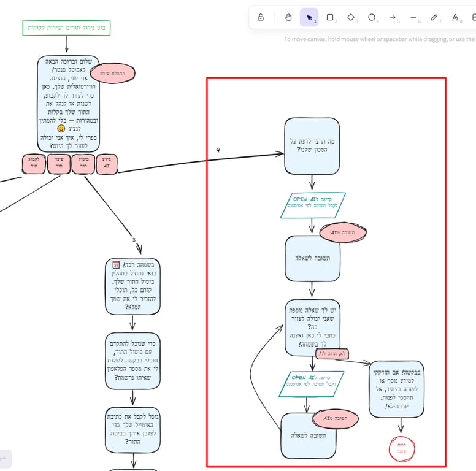Select the pink 'התחלת שיחה' ellipse
The width and height of the screenshot is (476, 471).
pyautogui.click(x=113, y=73)
